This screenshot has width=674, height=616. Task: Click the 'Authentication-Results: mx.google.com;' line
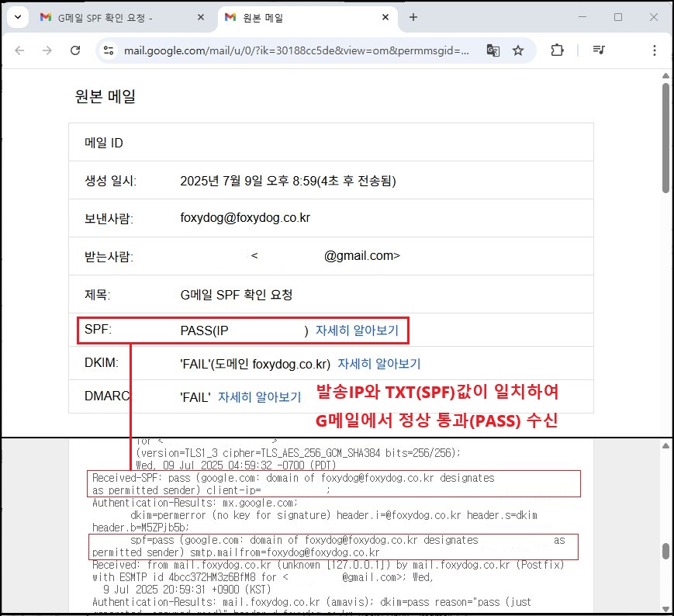click(195, 503)
